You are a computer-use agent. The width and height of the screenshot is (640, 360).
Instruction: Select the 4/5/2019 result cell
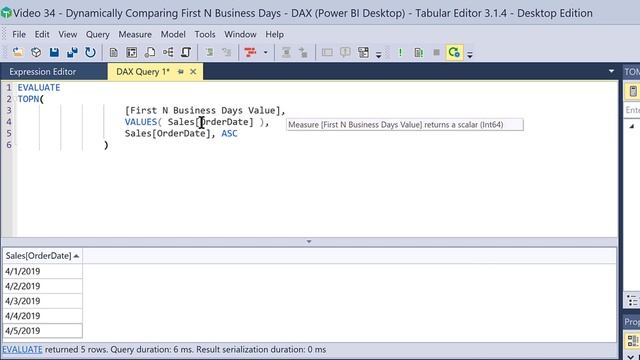[x=42, y=331]
